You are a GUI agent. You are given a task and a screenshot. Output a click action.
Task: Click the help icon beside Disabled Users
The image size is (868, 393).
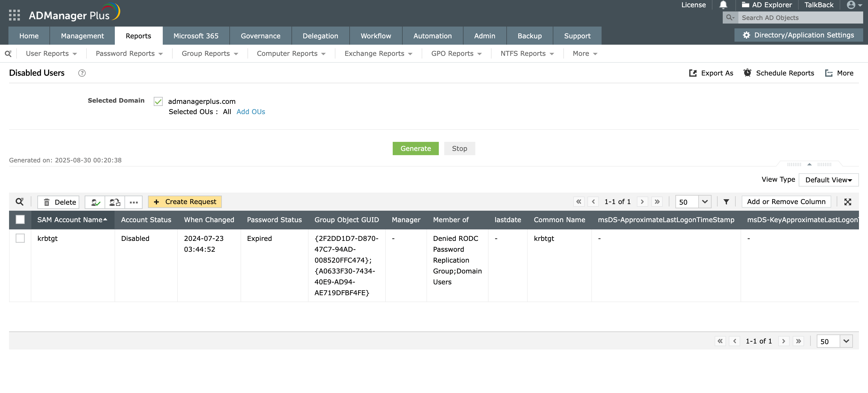tap(82, 73)
